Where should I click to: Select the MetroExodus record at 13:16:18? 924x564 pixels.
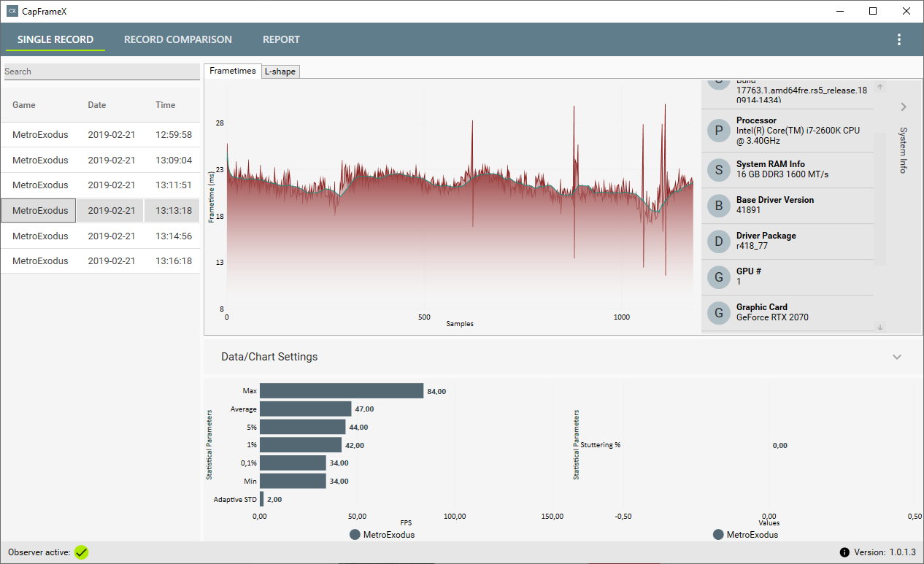pyautogui.click(x=100, y=261)
